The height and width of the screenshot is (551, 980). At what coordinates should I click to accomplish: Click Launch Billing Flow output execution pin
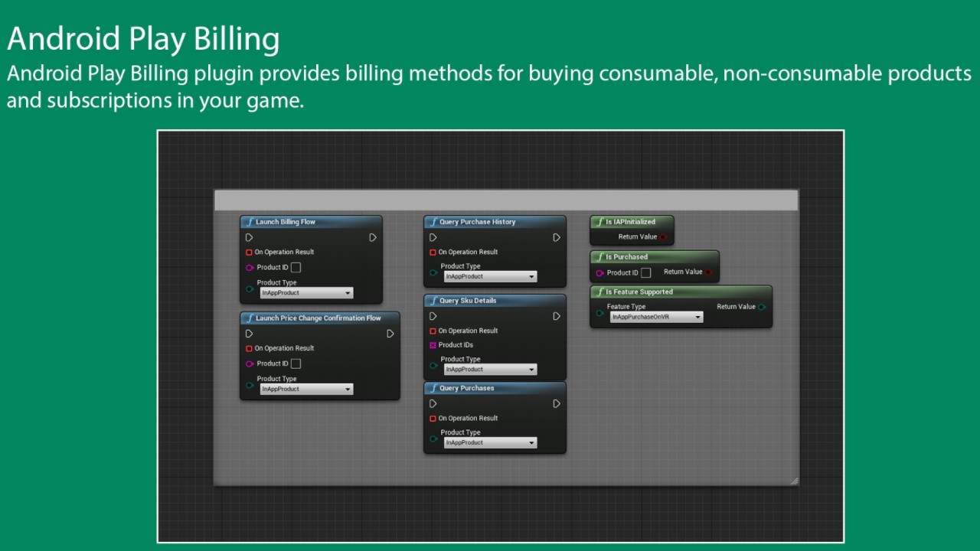(x=373, y=237)
